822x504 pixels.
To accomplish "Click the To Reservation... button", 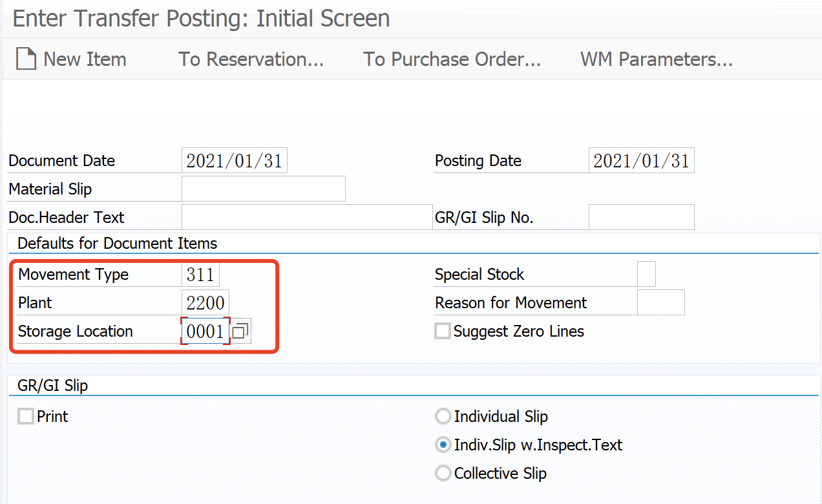I will (251, 59).
